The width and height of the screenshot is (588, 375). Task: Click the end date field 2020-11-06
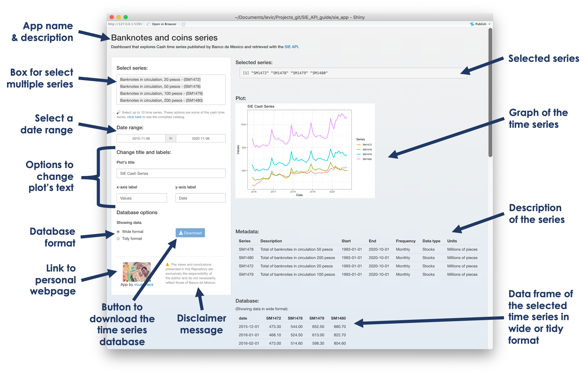pyautogui.click(x=201, y=138)
